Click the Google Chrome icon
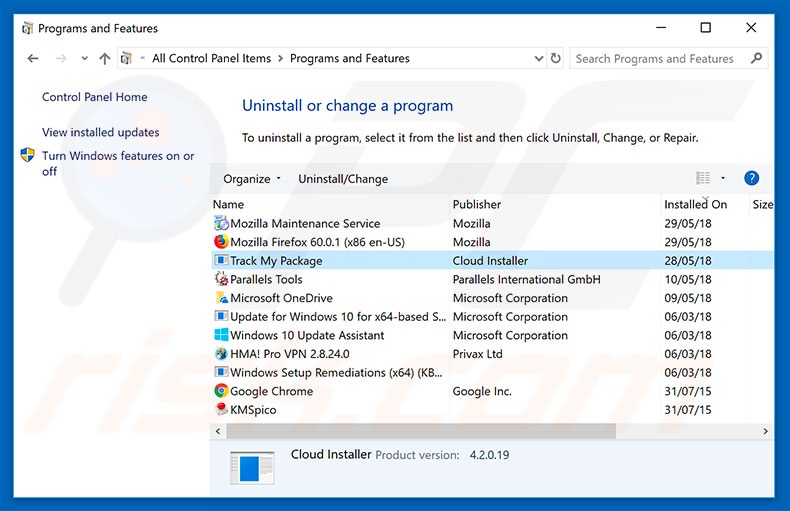Screen dimensions: 790x511 point(221,391)
